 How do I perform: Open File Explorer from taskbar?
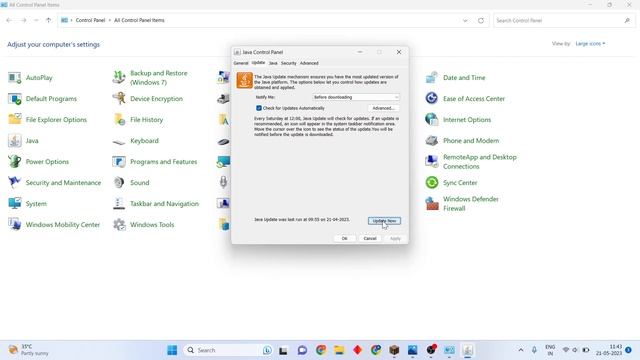pyautogui.click(x=339, y=350)
